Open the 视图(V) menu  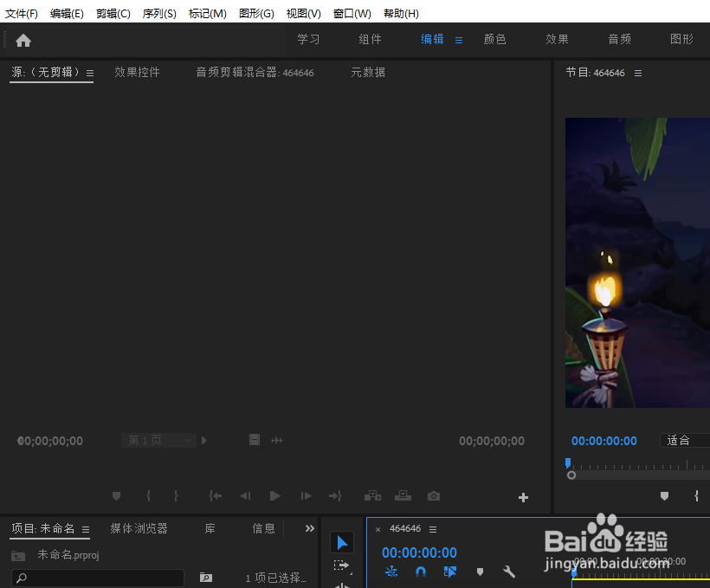tap(303, 14)
